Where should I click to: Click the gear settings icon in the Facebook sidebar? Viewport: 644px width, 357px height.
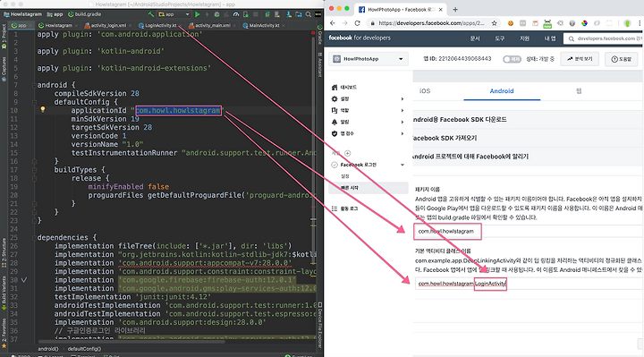[335, 98]
